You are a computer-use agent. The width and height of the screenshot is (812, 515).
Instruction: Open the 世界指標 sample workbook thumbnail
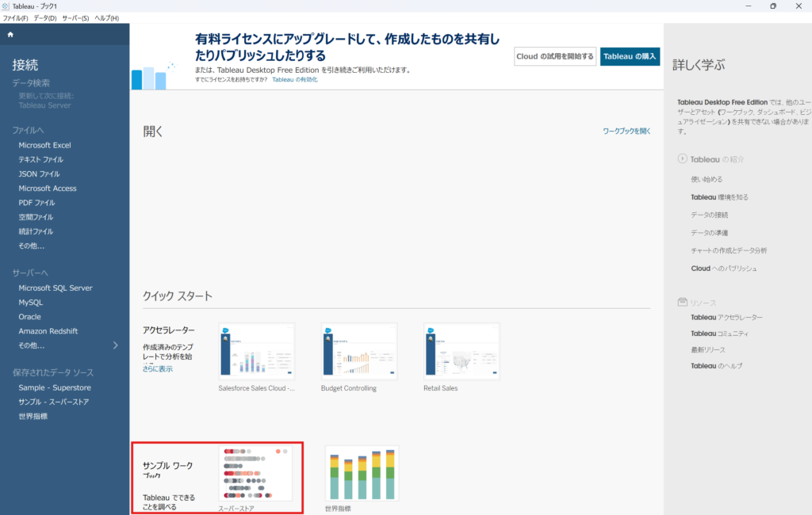pos(362,473)
